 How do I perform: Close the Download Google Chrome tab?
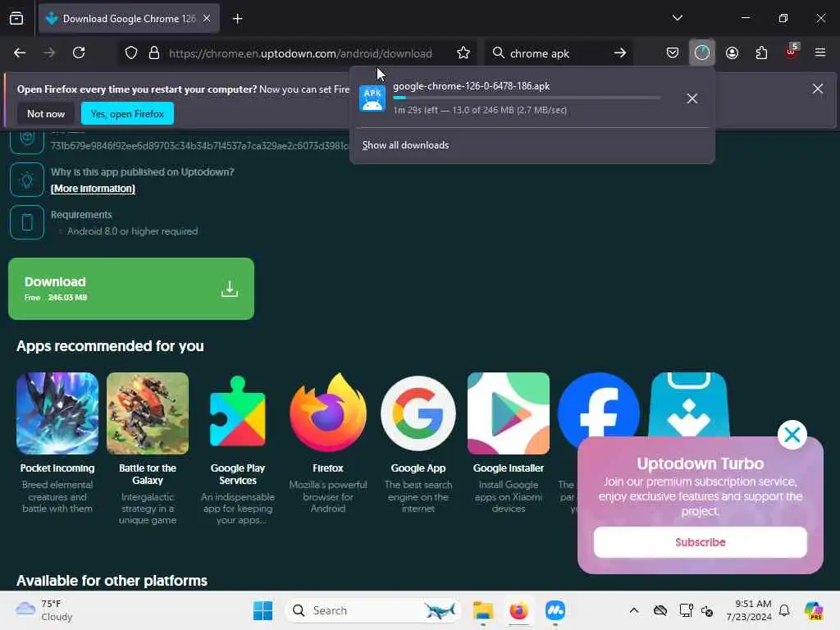pos(207,18)
